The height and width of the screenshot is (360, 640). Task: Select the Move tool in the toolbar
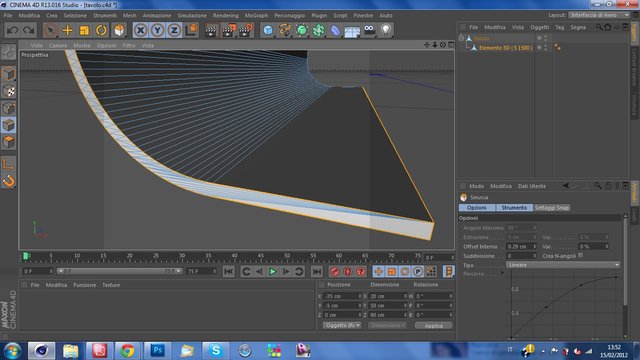pos(67,30)
